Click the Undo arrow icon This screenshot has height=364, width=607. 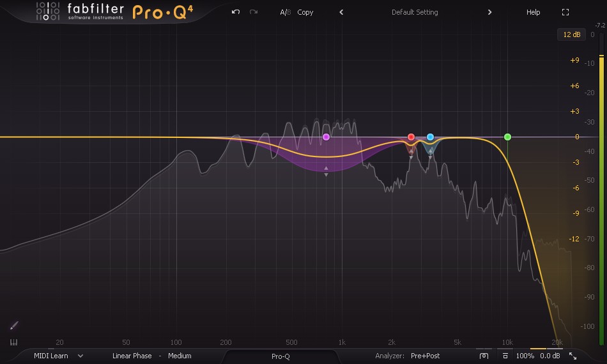[x=236, y=12]
